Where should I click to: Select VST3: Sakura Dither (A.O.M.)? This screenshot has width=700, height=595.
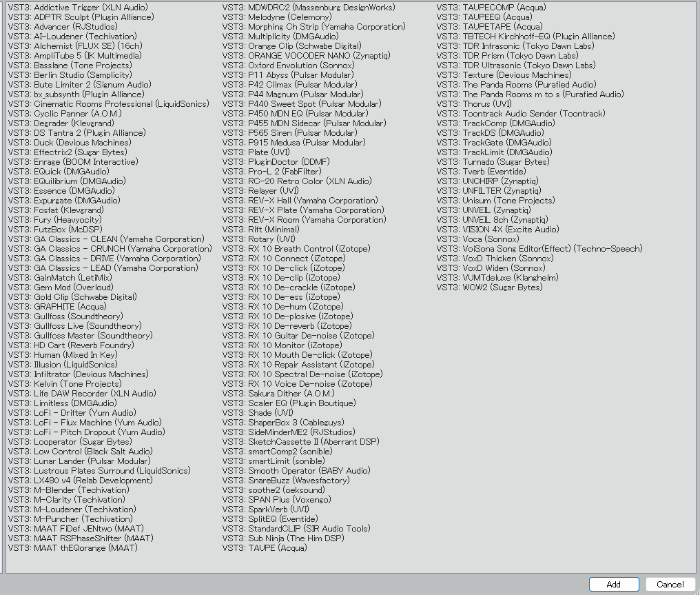pos(278,393)
